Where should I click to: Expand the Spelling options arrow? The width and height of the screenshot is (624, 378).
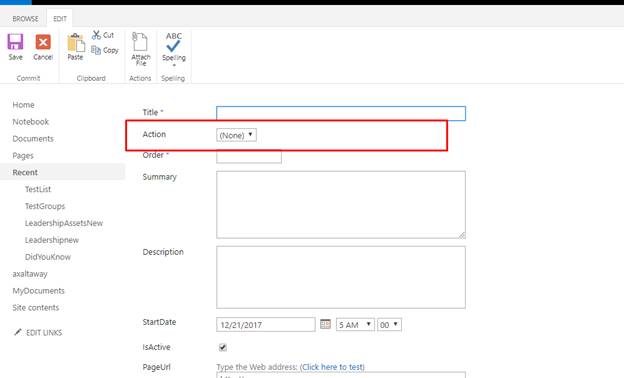click(174, 65)
